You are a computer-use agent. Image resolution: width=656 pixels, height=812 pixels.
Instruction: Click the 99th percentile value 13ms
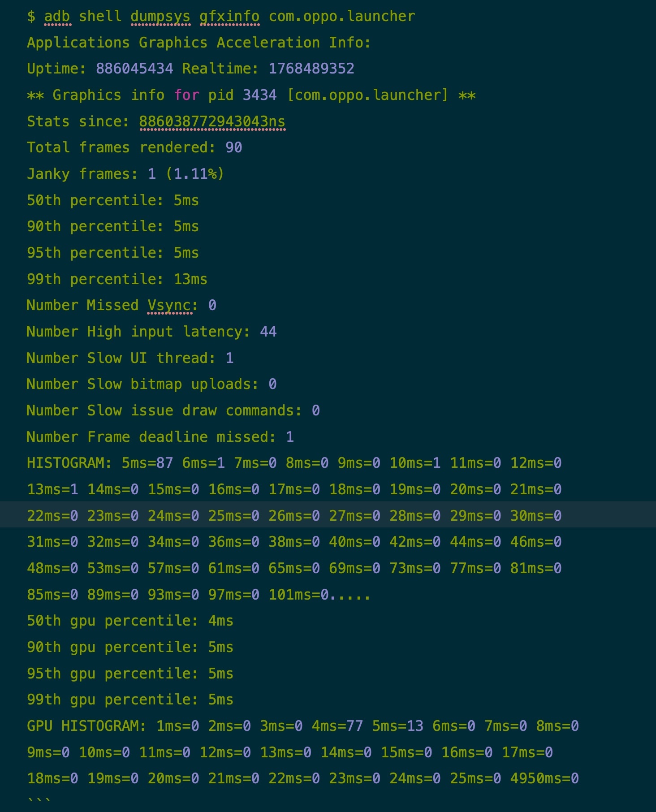click(190, 279)
